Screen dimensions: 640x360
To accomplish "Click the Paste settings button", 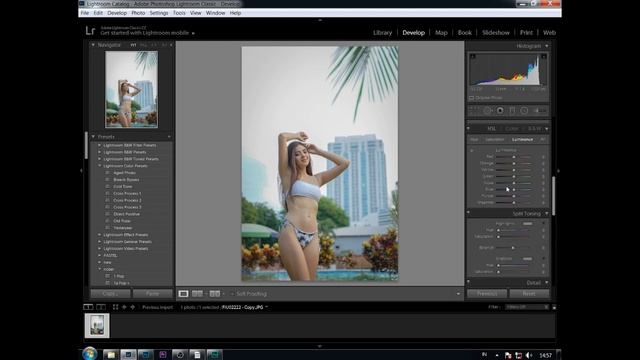I will coord(153,293).
